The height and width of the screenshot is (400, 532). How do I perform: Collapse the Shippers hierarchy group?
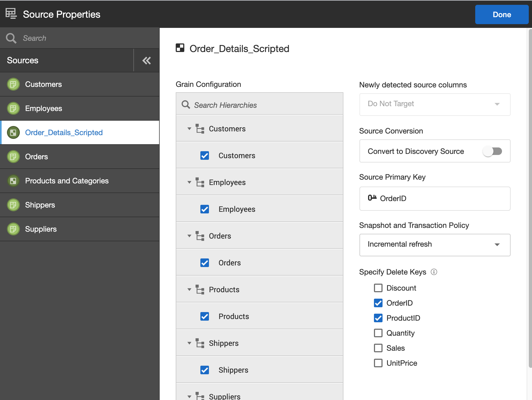pos(189,343)
